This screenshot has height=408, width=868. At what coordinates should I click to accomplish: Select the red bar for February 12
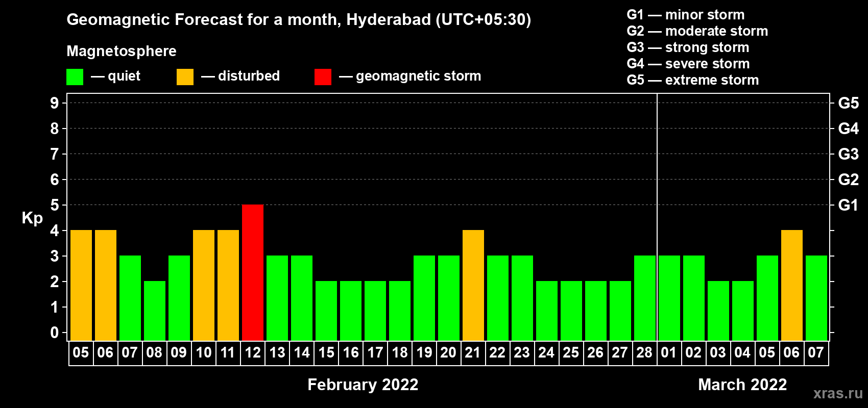click(253, 272)
